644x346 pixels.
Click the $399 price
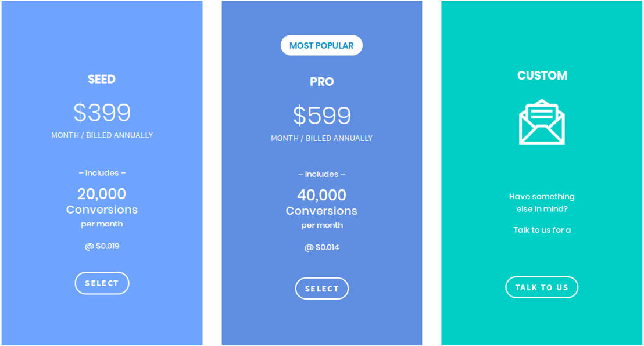[x=102, y=113]
